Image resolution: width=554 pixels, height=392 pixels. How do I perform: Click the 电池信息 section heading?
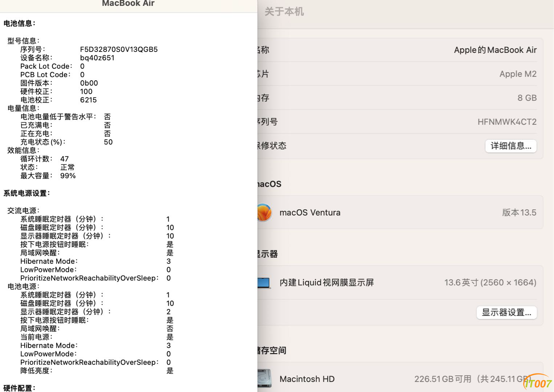pos(19,23)
